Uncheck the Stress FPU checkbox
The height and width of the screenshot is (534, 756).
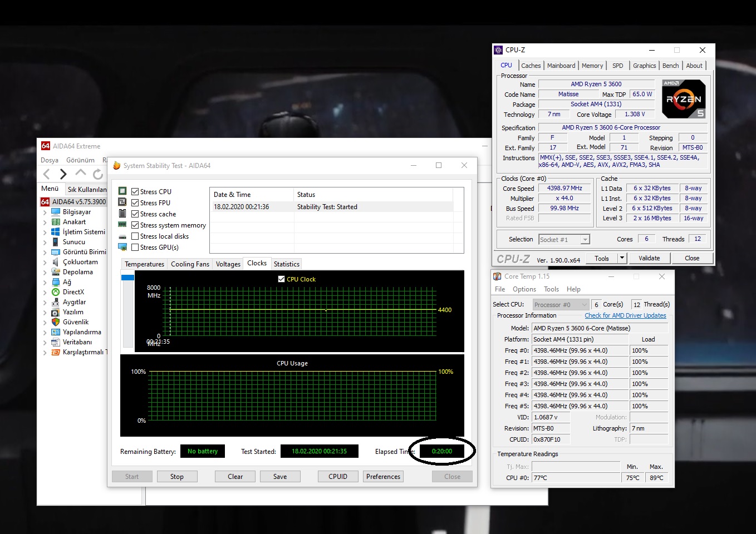click(x=135, y=203)
